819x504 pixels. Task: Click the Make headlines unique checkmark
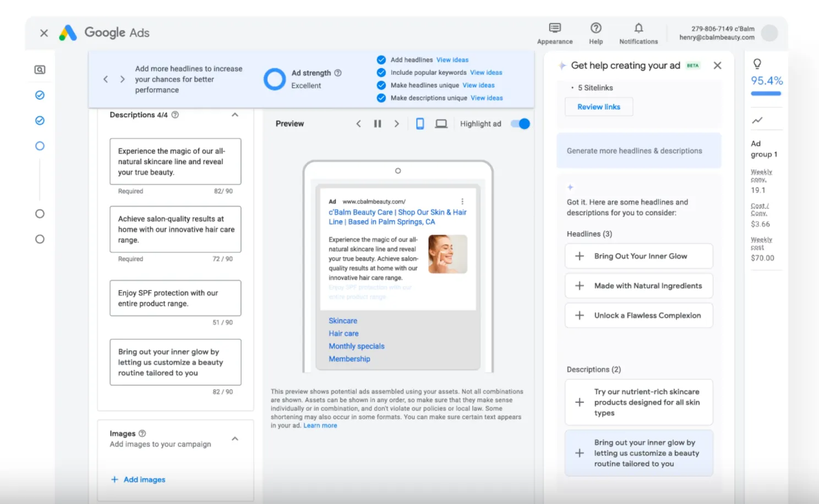tap(381, 85)
